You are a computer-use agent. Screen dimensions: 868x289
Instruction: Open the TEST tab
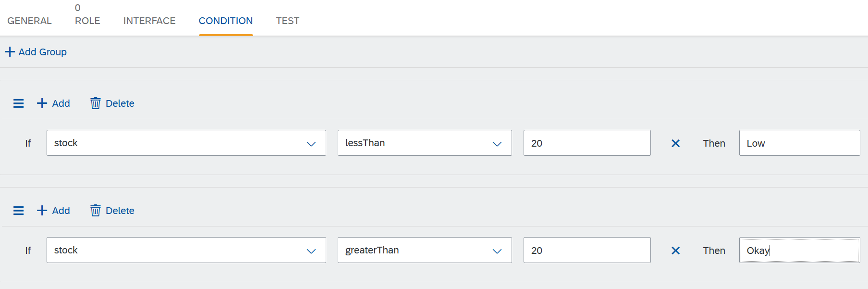tap(287, 21)
